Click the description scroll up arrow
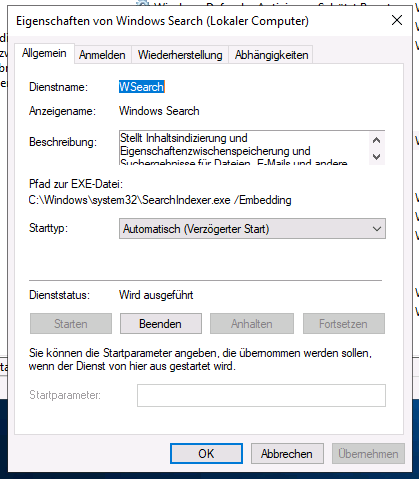 [x=377, y=140]
